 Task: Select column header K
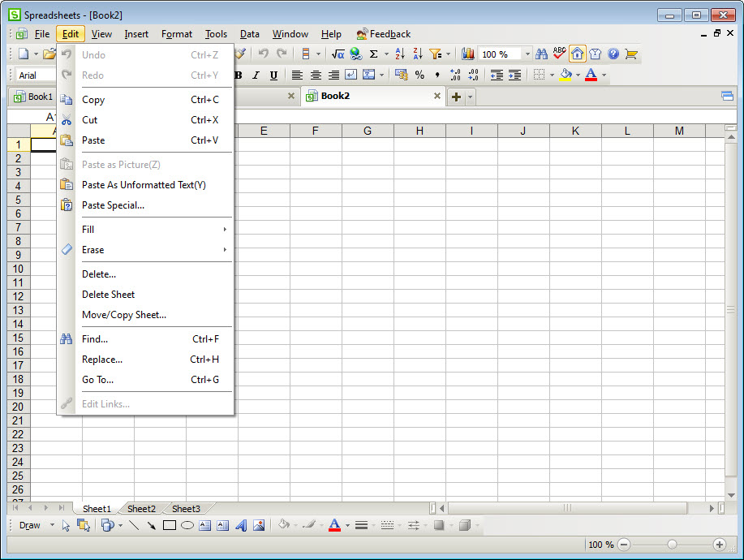coord(575,131)
